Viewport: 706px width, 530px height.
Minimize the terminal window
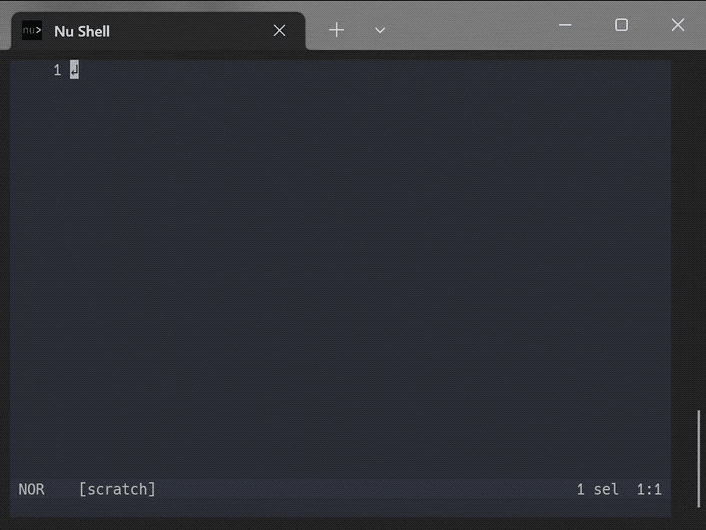pyautogui.click(x=565, y=25)
